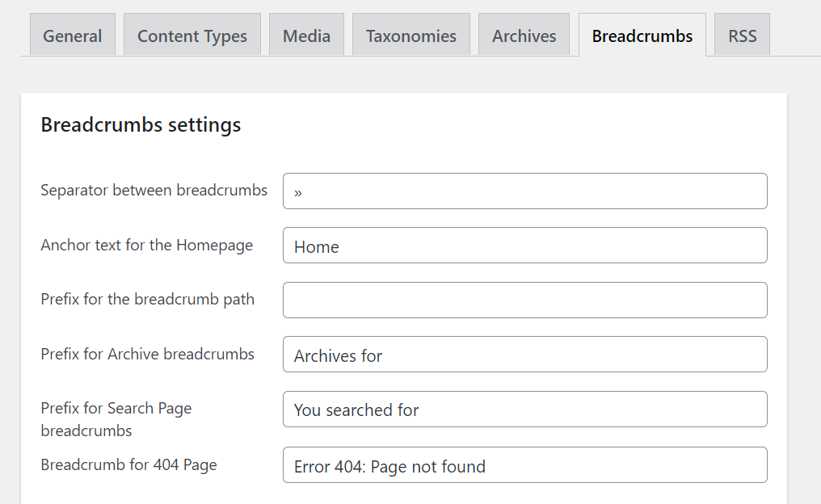This screenshot has width=821, height=504.
Task: Open the Content Types tab
Action: click(x=192, y=36)
